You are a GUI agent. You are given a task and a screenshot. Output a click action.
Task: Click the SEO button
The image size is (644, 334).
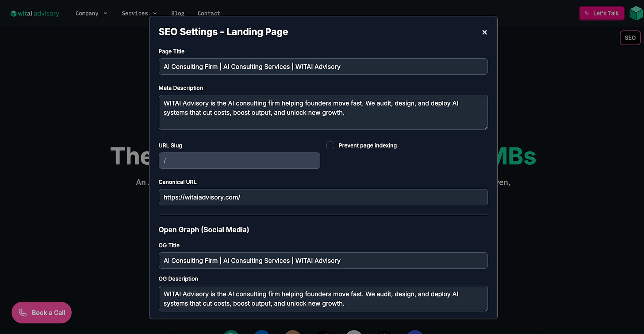click(x=630, y=38)
